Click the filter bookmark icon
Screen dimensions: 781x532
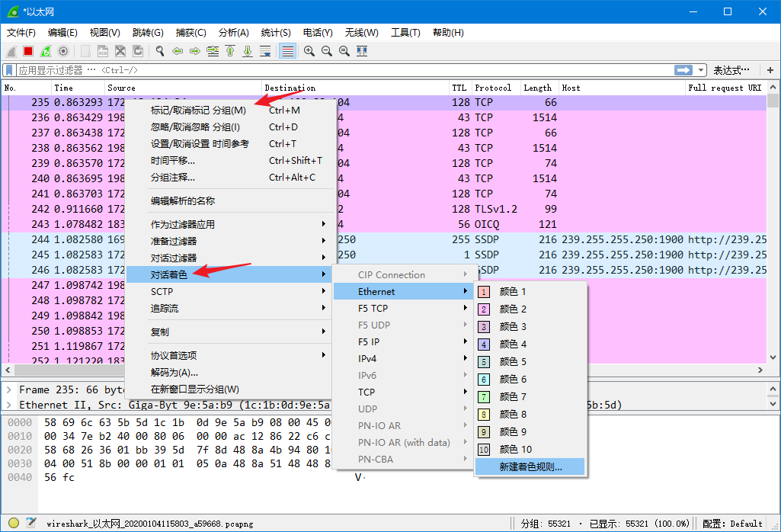[9, 70]
